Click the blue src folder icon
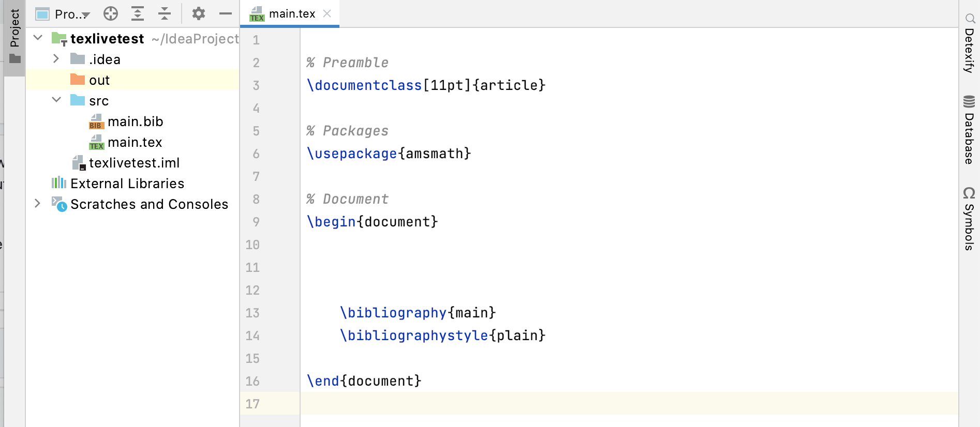 [78, 100]
